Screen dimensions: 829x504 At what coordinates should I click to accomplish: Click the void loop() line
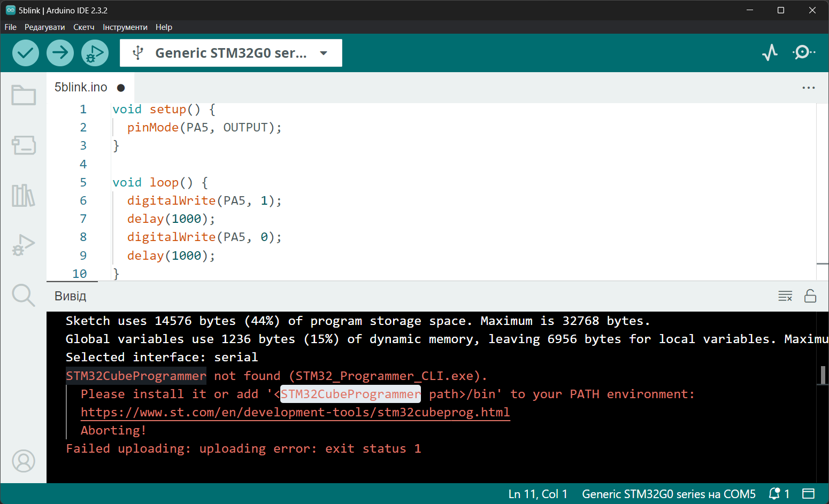(160, 183)
